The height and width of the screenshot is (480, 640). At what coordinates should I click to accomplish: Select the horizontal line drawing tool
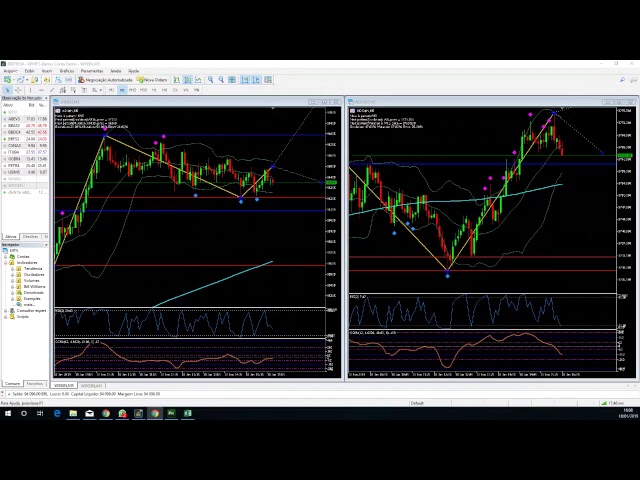tap(41, 90)
